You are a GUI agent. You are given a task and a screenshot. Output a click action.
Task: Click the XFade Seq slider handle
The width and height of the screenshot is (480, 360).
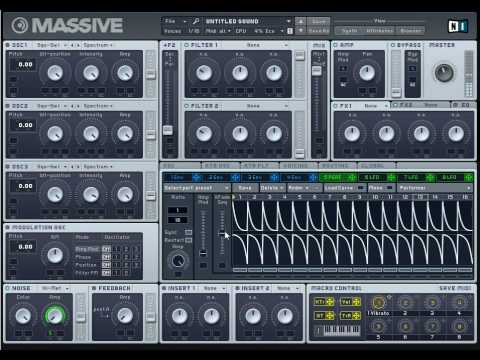coord(222,234)
